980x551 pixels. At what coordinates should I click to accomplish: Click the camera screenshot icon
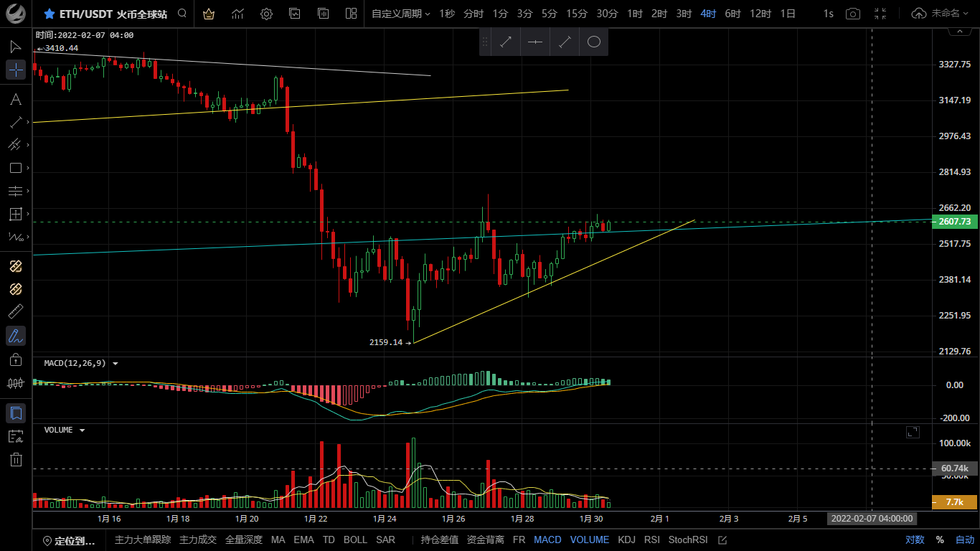852,14
